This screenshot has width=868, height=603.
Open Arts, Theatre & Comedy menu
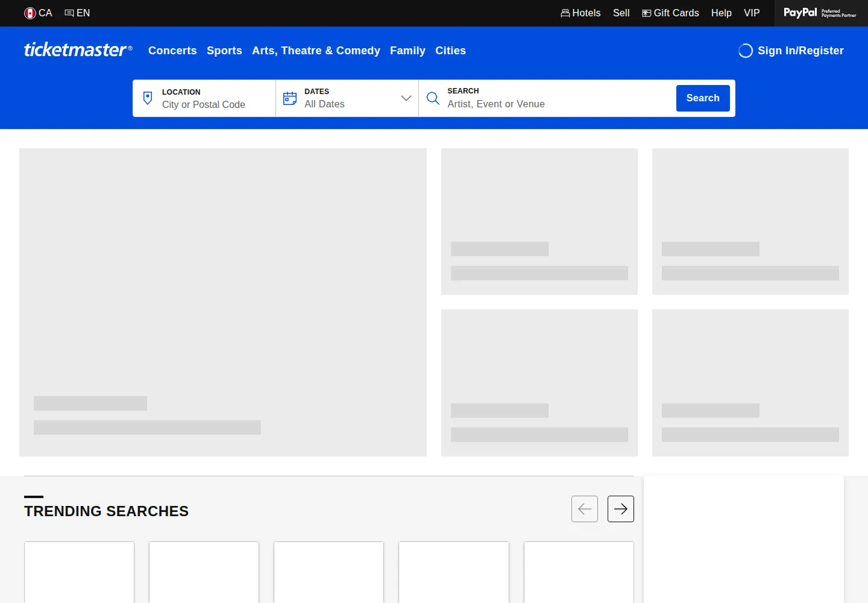[316, 51]
